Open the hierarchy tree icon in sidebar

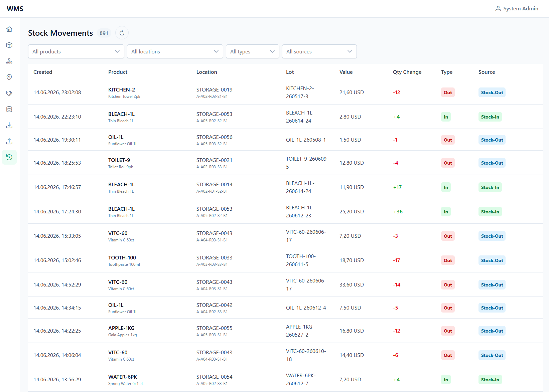pos(9,61)
